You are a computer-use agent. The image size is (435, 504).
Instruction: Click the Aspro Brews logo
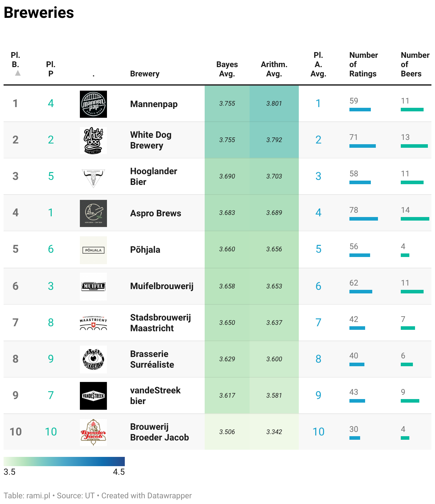93,213
